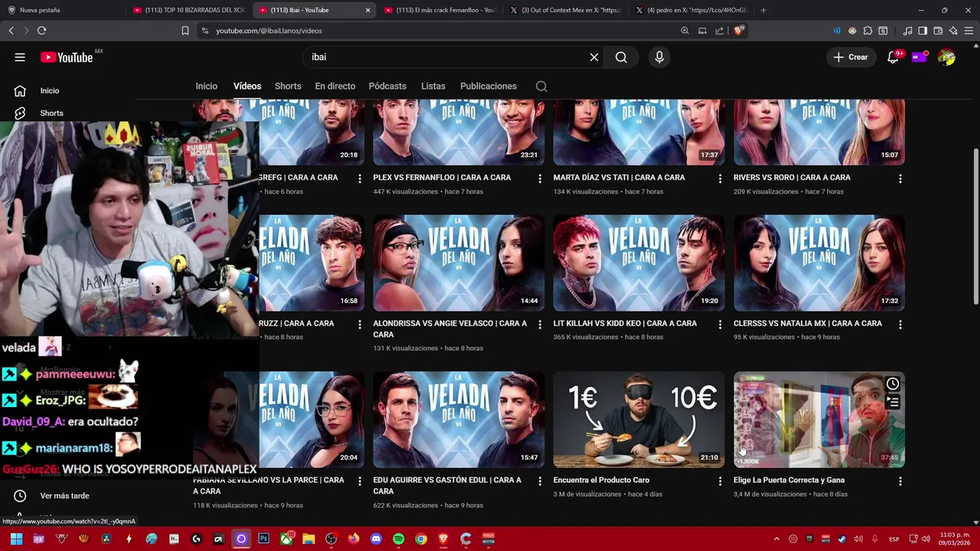Click the share page icon in address bar
980x551 pixels.
720,31
